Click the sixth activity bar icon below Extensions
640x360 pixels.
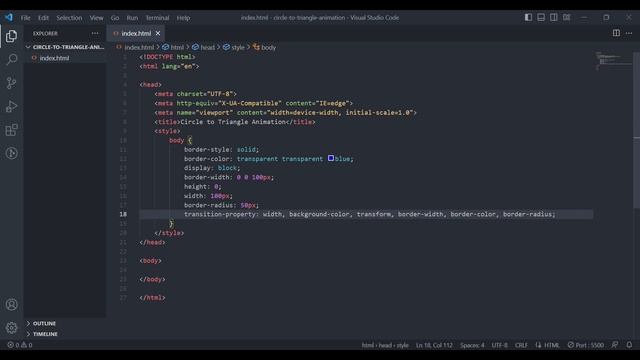pyautogui.click(x=11, y=153)
